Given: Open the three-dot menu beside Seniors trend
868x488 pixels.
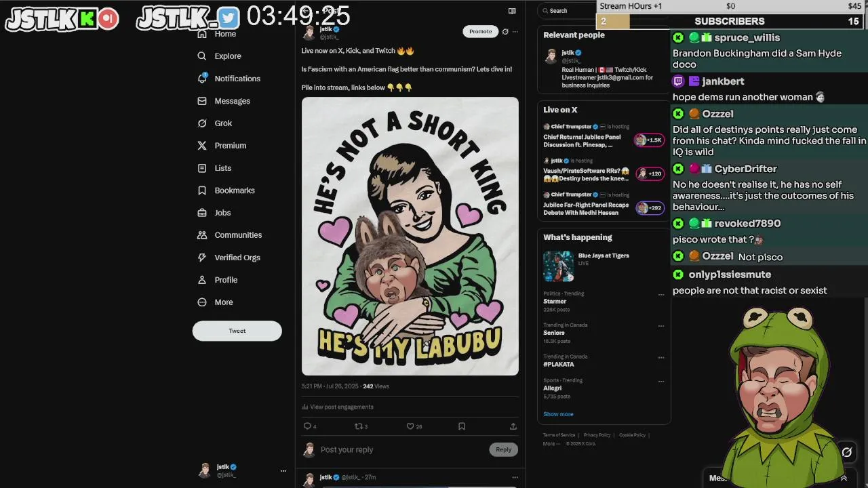Looking at the screenshot, I should 661,325.
